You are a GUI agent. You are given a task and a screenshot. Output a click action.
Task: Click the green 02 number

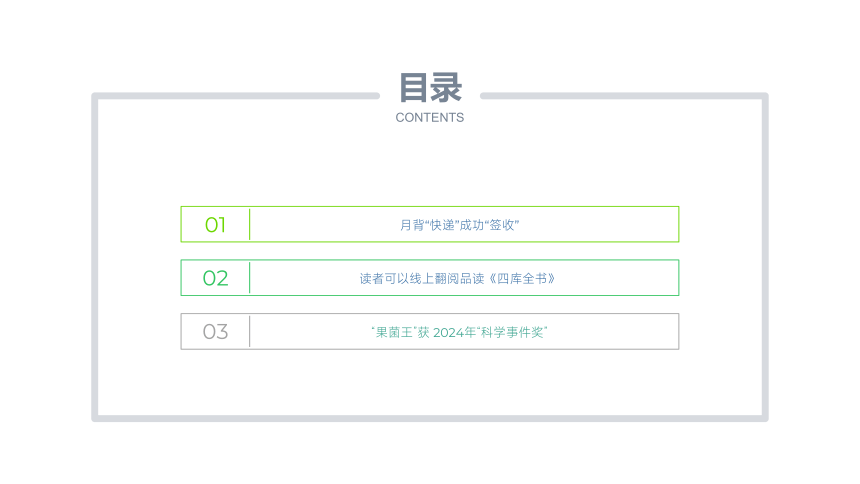[215, 278]
